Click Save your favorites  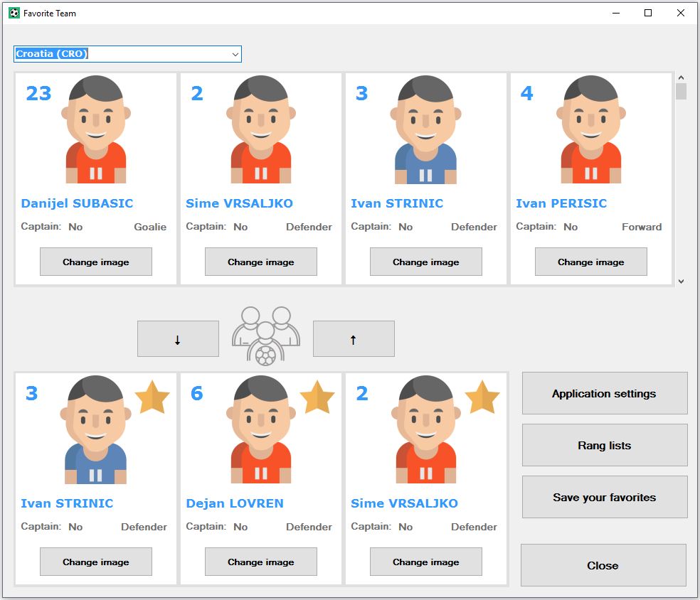point(605,497)
